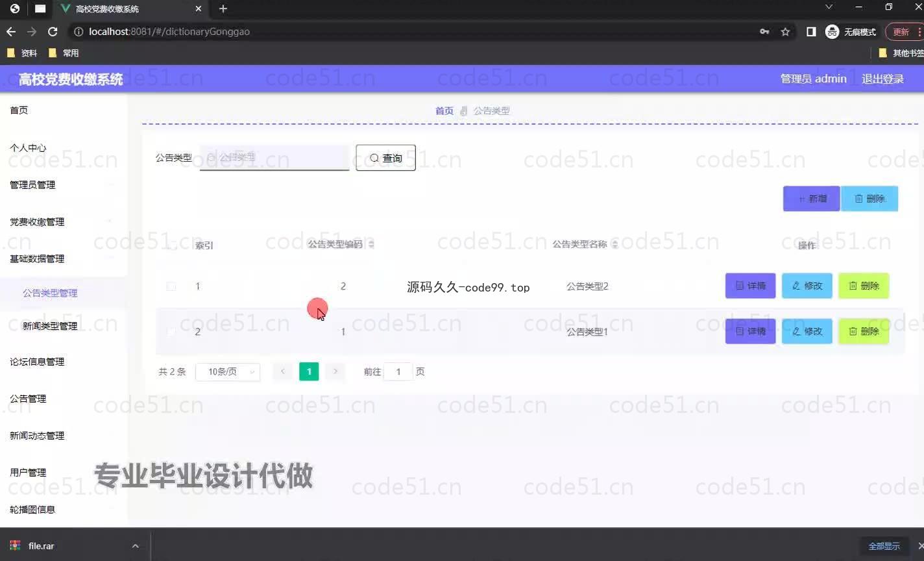Click 修改 for 公告类型1 row

point(807,331)
